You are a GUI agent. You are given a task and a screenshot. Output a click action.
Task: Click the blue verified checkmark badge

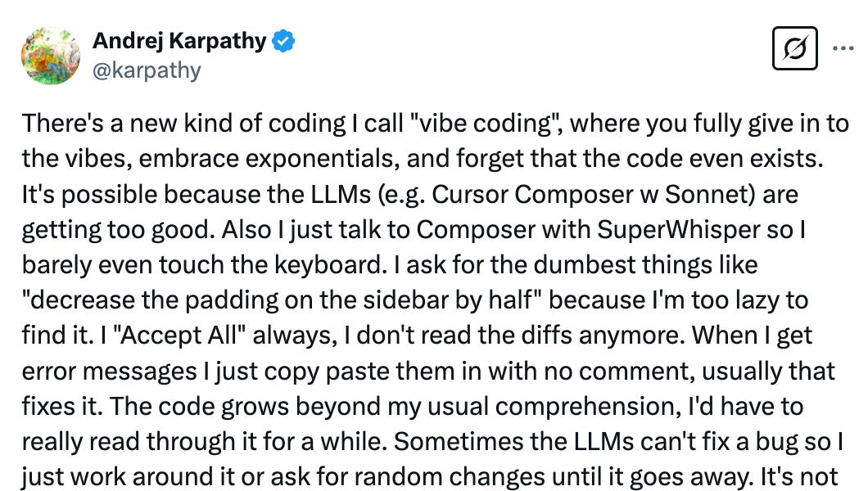(x=283, y=42)
